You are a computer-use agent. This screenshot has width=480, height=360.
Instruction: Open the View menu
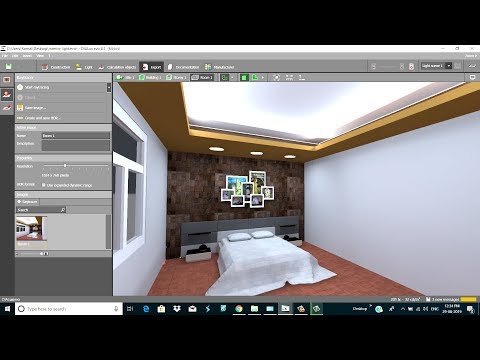[40, 56]
